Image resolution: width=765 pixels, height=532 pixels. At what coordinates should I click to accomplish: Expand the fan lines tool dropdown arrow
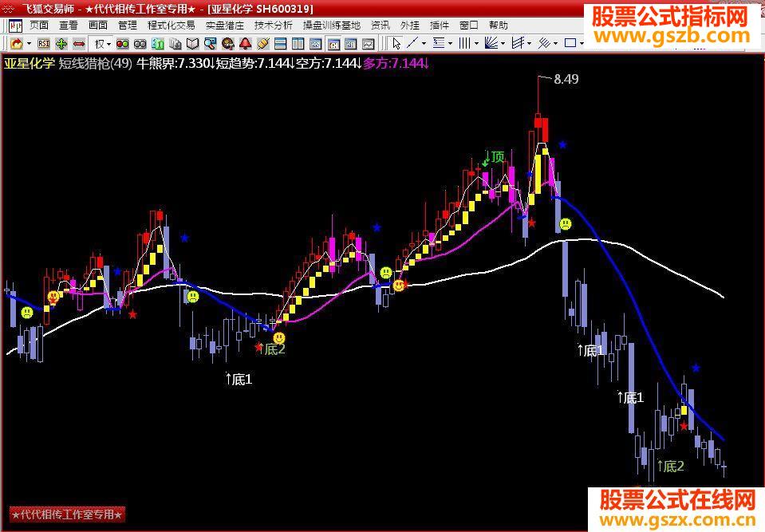[503, 44]
